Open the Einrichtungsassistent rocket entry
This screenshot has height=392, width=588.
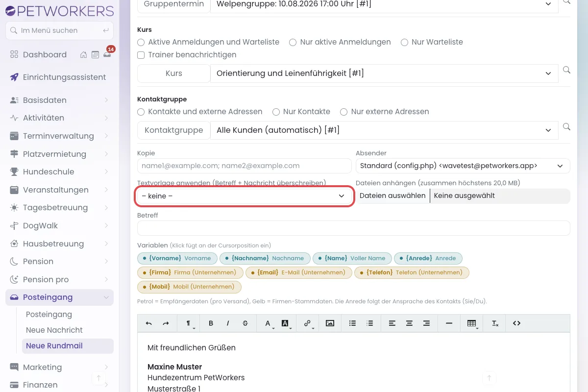59,77
